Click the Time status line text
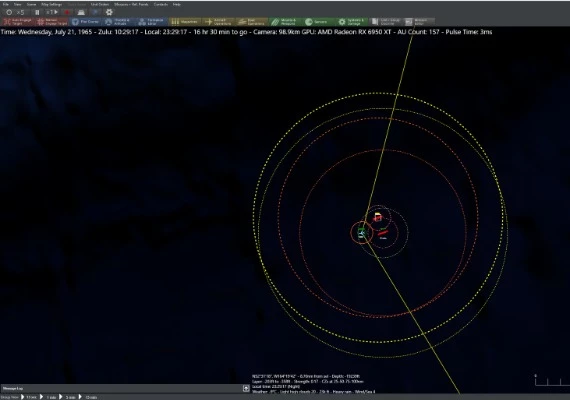Viewport: 570px width, 400px height. (x=246, y=32)
